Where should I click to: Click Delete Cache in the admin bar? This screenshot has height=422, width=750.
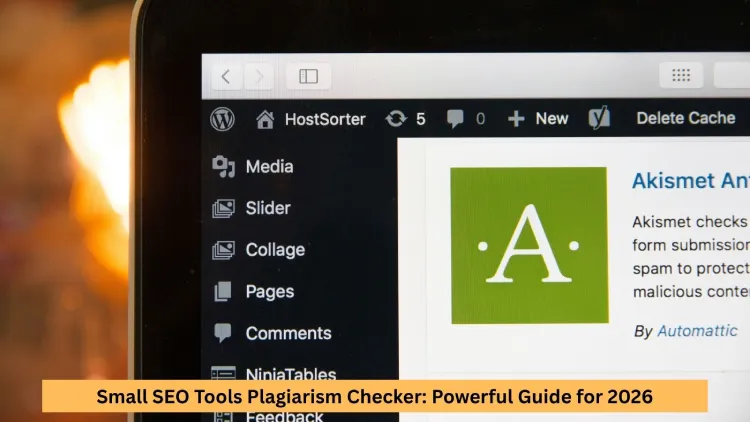coord(685,118)
